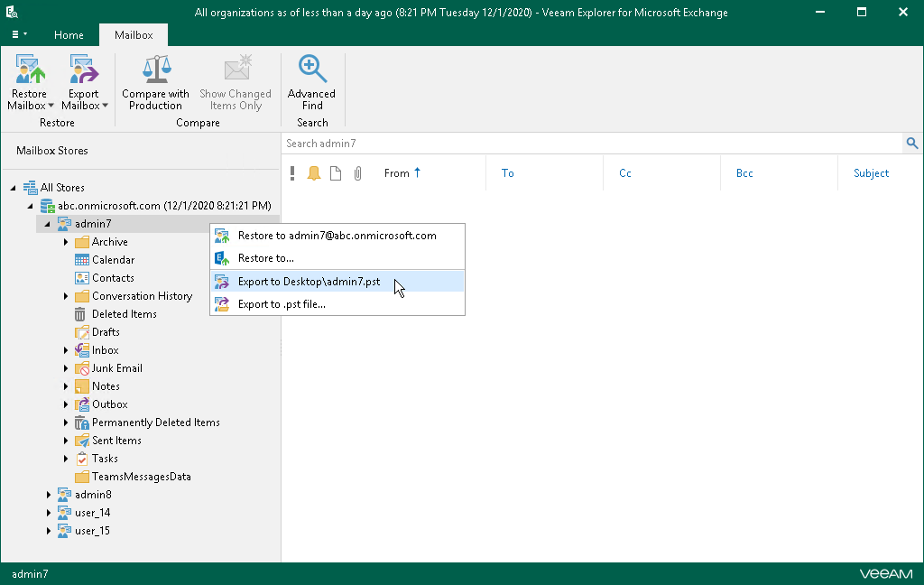
Task: Click the admin8 mailbox icon
Action: 64,495
